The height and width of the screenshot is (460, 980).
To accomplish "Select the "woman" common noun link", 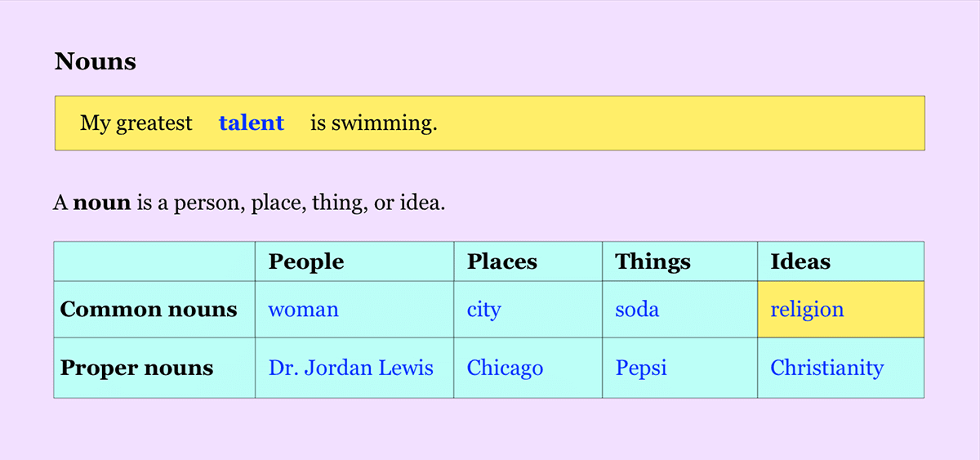I will click(x=303, y=310).
